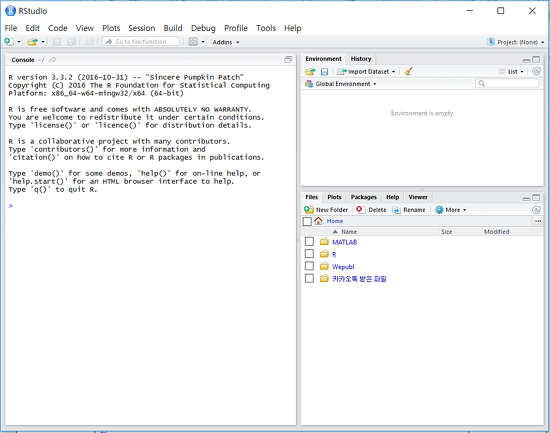Toggle the select all files checkbox
550x433 pixels.
[x=307, y=221]
